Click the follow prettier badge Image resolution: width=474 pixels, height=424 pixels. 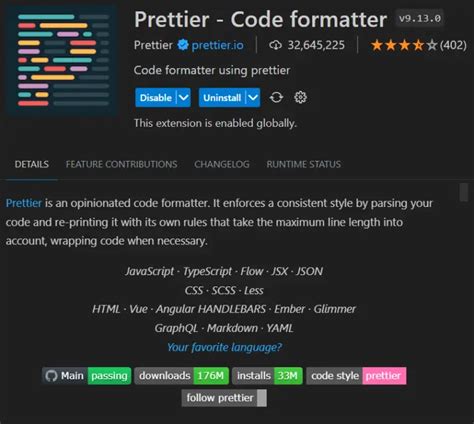tap(224, 398)
